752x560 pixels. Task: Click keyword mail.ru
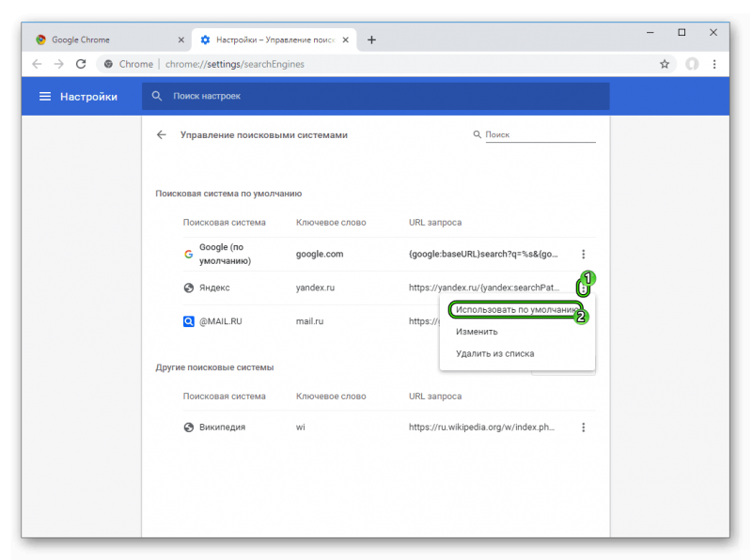point(309,321)
